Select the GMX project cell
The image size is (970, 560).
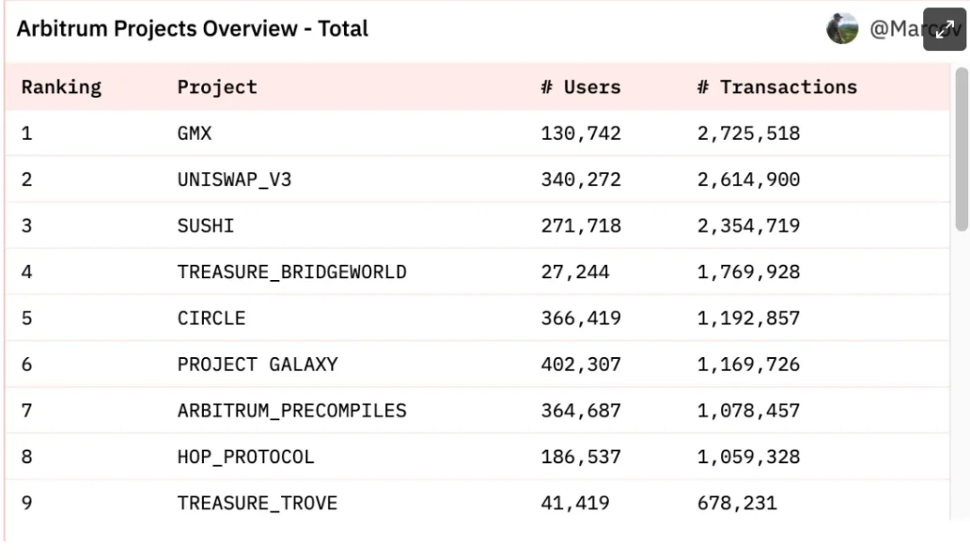194,134
